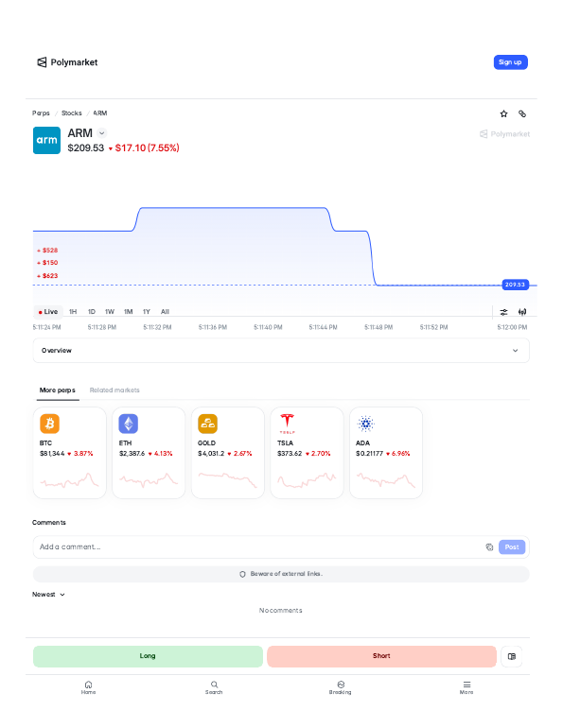Open the emoji/GIF icon in comment box
This screenshot has width=563, height=728.
pyautogui.click(x=489, y=547)
